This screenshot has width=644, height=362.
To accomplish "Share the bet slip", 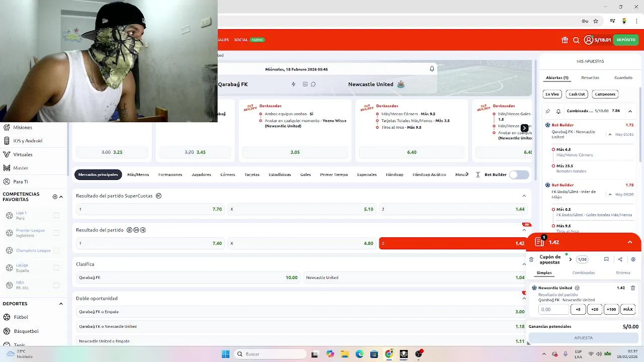I will (x=620, y=259).
